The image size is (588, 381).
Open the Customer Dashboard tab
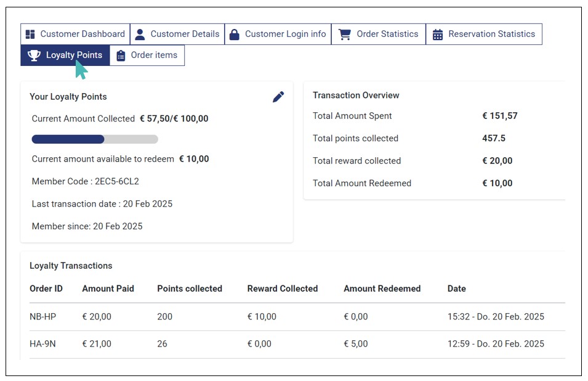pyautogui.click(x=75, y=34)
